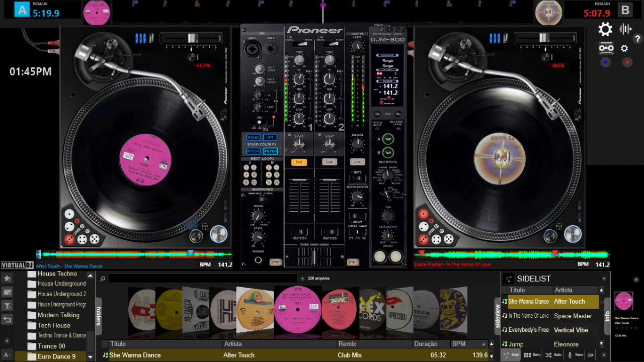Click the back arrow icon in browser sidebar
The width and height of the screenshot is (644, 362).
coord(7,319)
